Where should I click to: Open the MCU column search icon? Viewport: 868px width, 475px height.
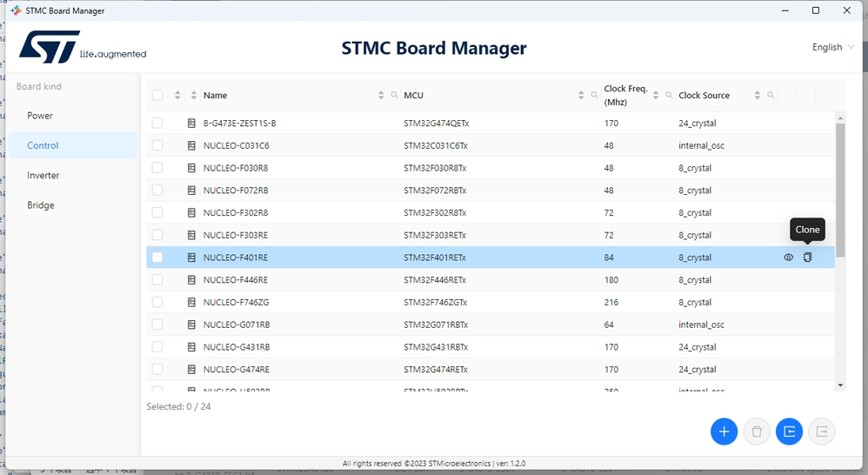click(x=594, y=95)
